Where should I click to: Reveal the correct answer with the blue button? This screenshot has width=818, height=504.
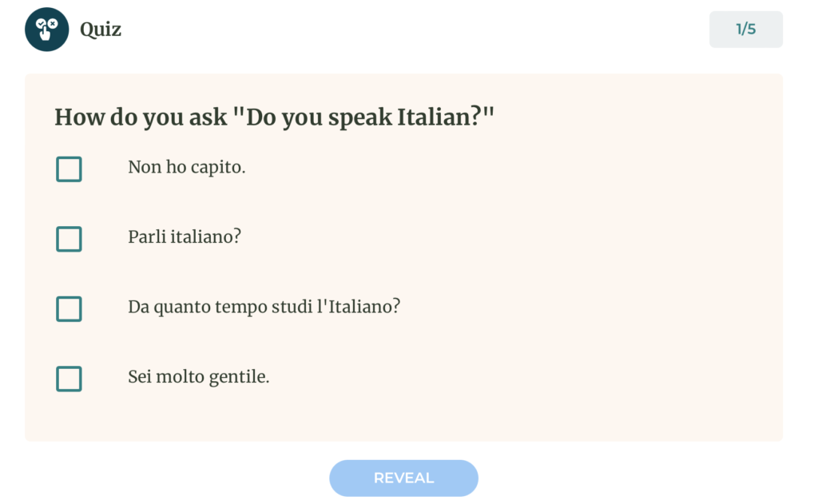pyautogui.click(x=403, y=478)
